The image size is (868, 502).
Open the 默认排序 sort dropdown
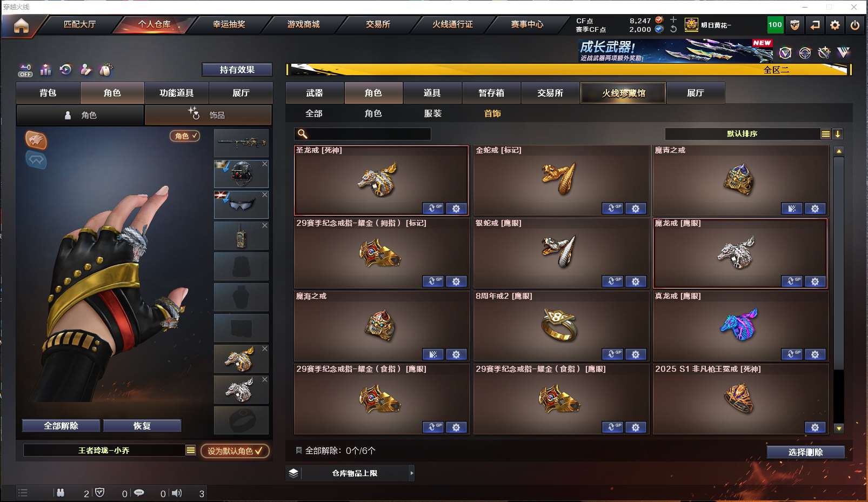tap(742, 134)
